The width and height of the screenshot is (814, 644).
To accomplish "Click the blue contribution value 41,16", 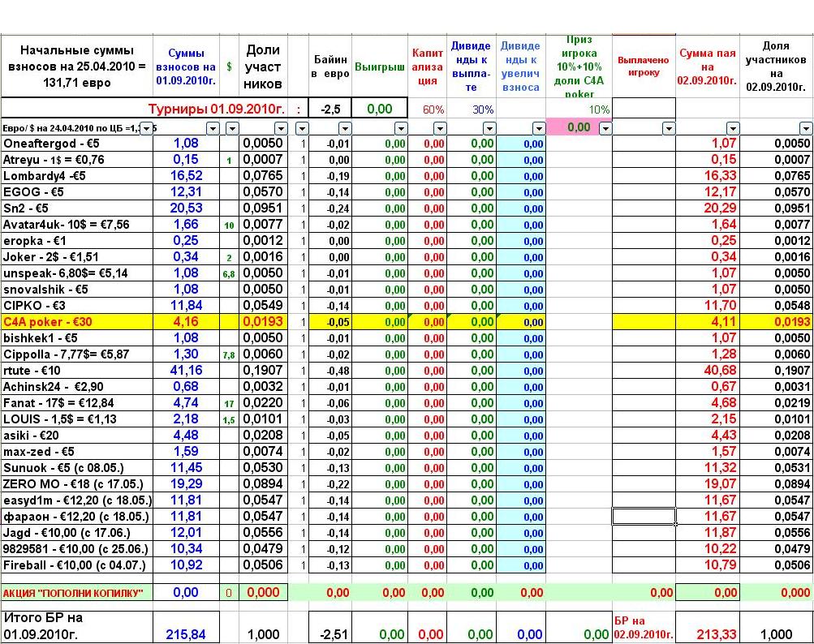I will pos(187,371).
